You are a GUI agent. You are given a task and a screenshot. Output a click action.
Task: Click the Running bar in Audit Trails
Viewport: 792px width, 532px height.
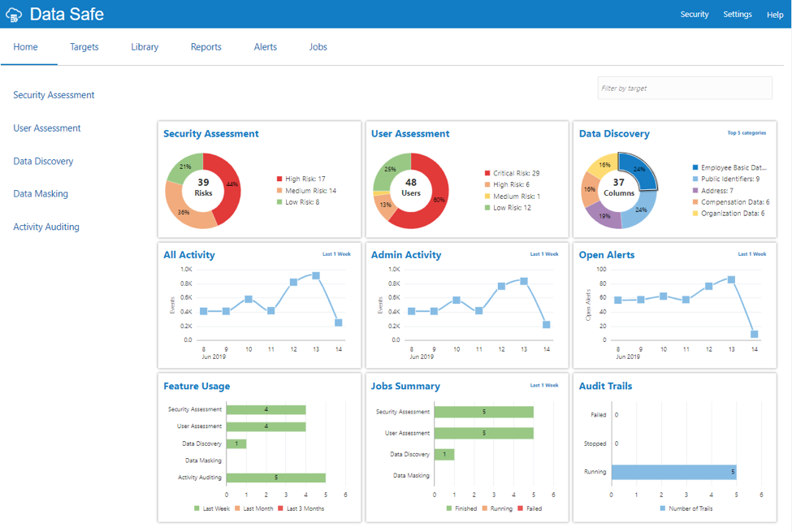click(673, 472)
